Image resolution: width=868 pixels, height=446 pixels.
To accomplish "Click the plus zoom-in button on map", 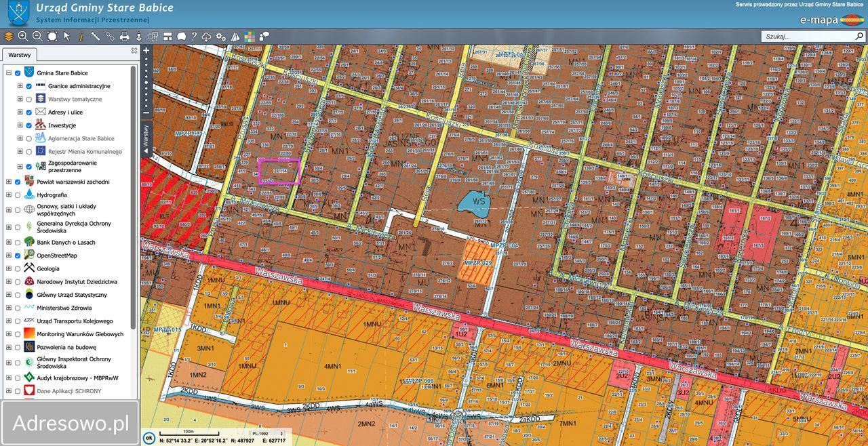I will 146,50.
